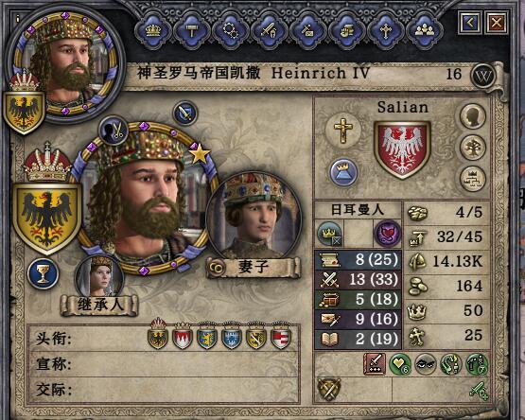Click the green sword icon at bottom right
This screenshot has width=525, height=420.
(478, 391)
